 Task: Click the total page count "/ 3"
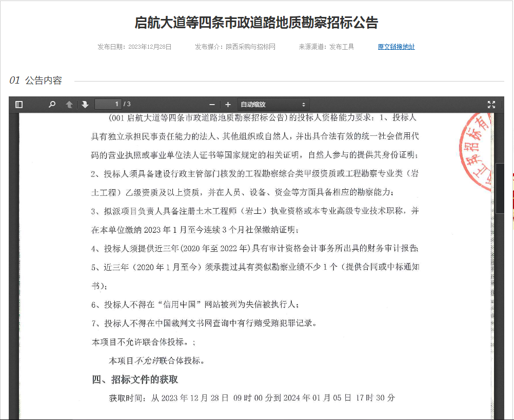pos(127,104)
